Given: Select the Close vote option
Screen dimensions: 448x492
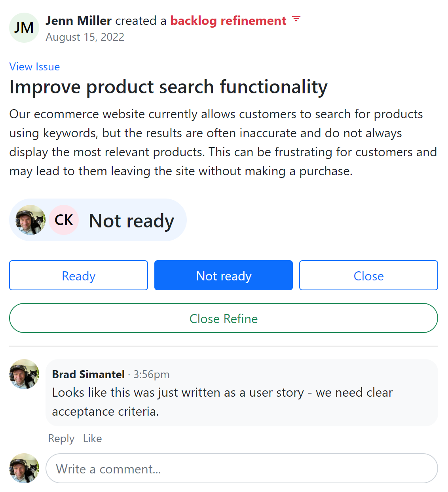Looking at the screenshot, I should click(368, 275).
